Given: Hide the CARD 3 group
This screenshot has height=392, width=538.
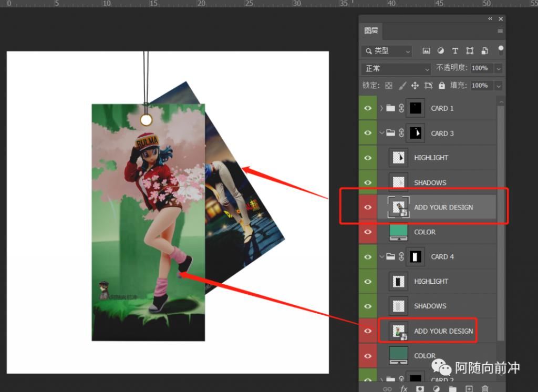Looking at the screenshot, I should [368, 133].
